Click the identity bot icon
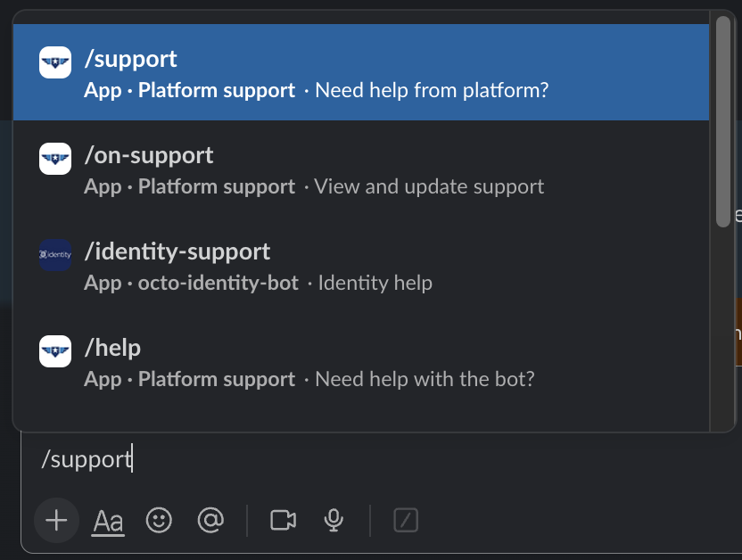The height and width of the screenshot is (560, 742). (55, 255)
